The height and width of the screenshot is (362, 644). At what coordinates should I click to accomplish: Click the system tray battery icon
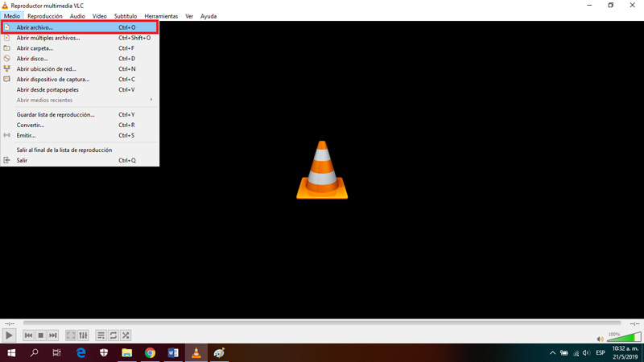564,353
